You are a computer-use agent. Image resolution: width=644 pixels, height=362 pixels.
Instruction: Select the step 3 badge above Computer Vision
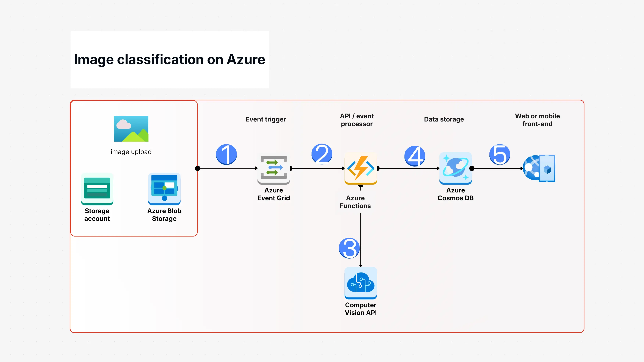coord(349,248)
